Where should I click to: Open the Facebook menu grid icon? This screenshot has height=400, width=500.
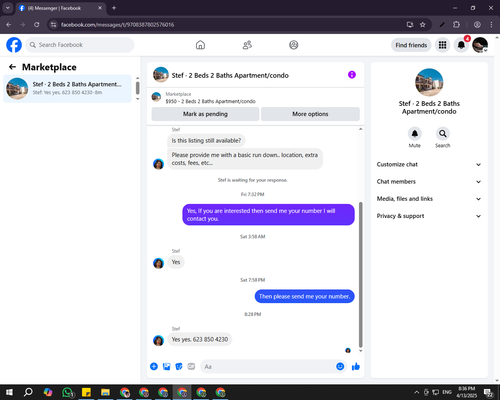[x=442, y=45]
